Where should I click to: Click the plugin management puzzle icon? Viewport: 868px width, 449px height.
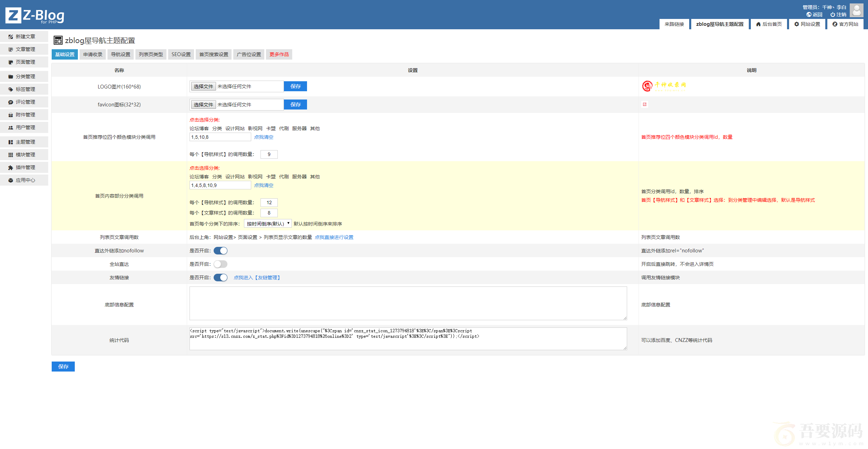click(x=11, y=167)
